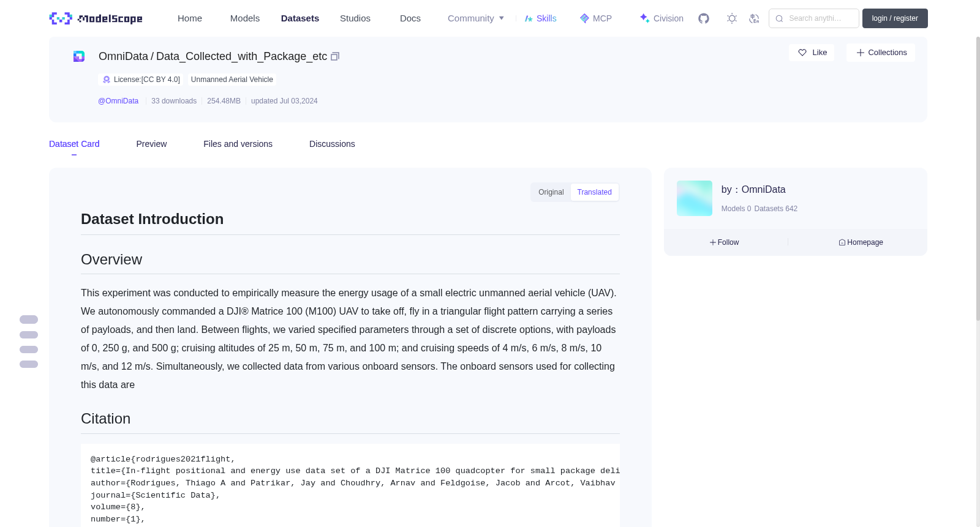
Task: Click 'Models 0' count text
Action: click(x=736, y=209)
